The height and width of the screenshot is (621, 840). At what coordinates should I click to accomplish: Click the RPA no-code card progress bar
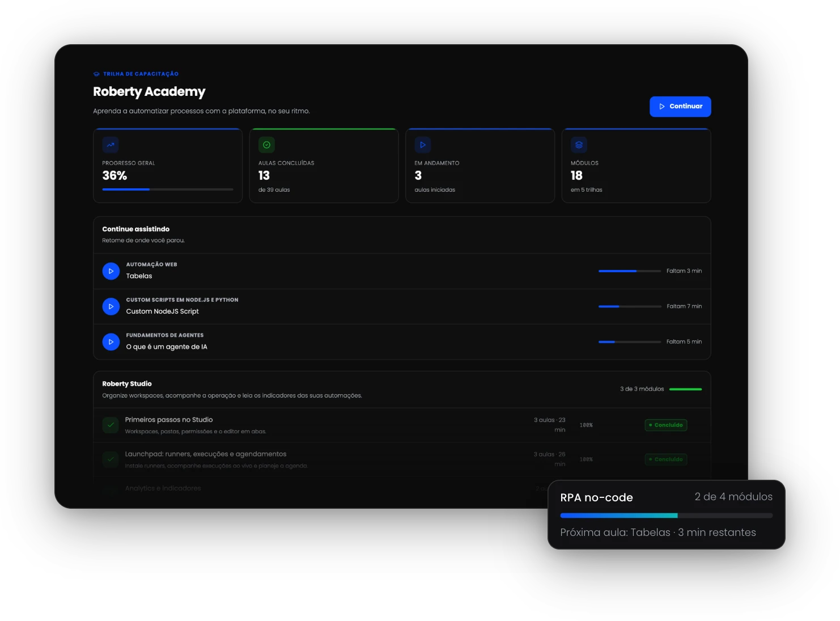point(667,516)
